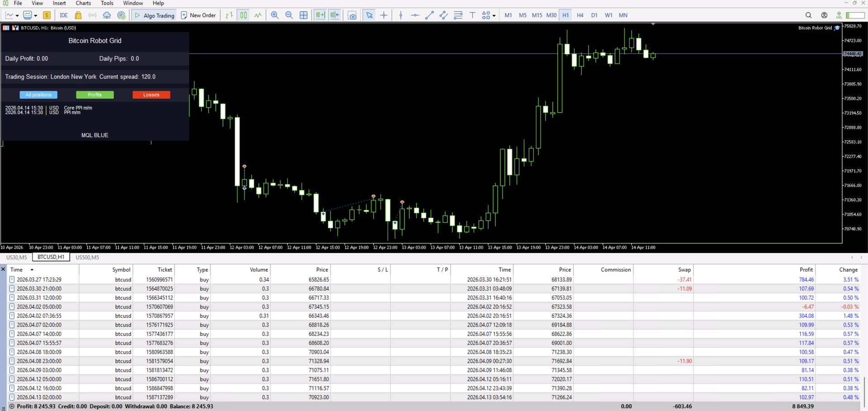Select the trendline drawing tool
The image size is (868, 411).
coord(429,15)
